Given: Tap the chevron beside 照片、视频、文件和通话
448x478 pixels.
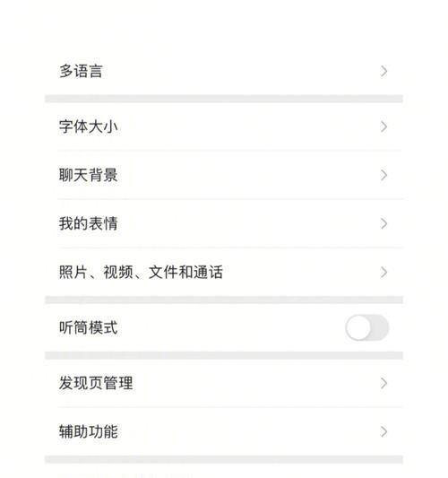Looking at the screenshot, I should [384, 272].
